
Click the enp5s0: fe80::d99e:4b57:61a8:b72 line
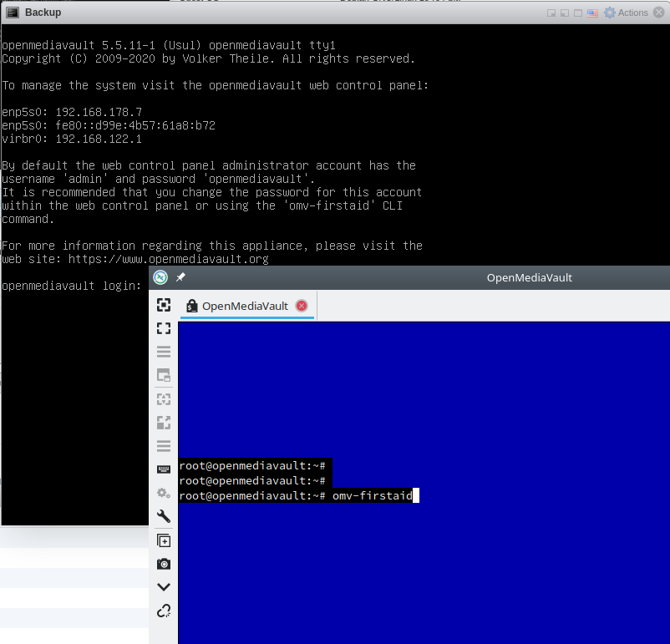[x=109, y=125]
